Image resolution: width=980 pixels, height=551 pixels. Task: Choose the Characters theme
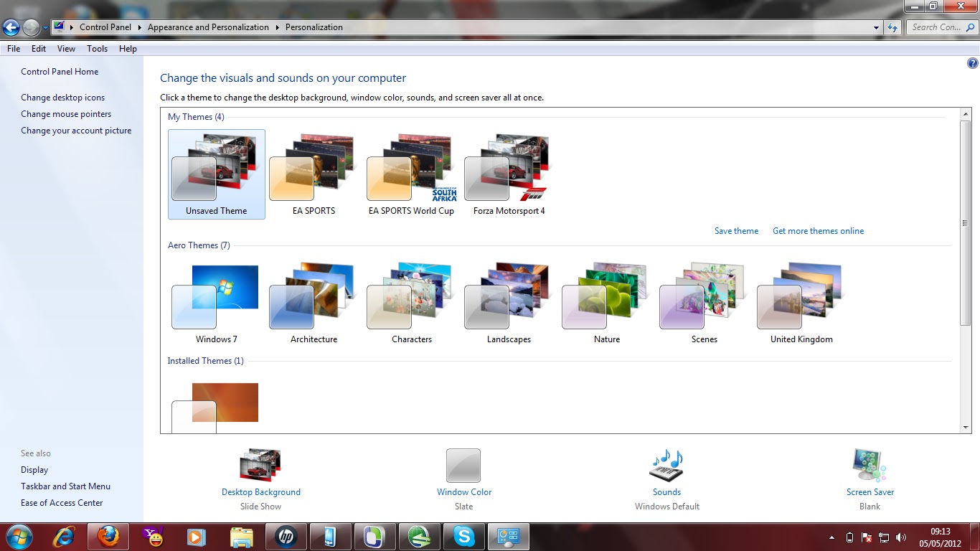(x=411, y=303)
